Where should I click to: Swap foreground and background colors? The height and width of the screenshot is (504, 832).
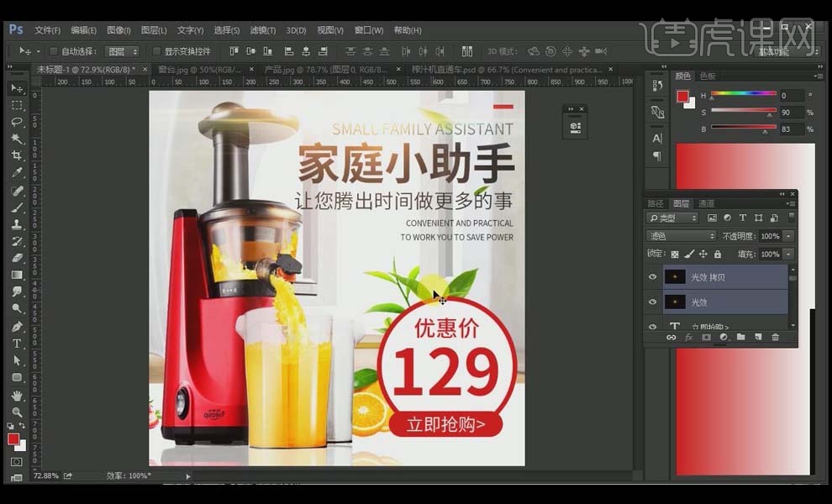(23, 426)
